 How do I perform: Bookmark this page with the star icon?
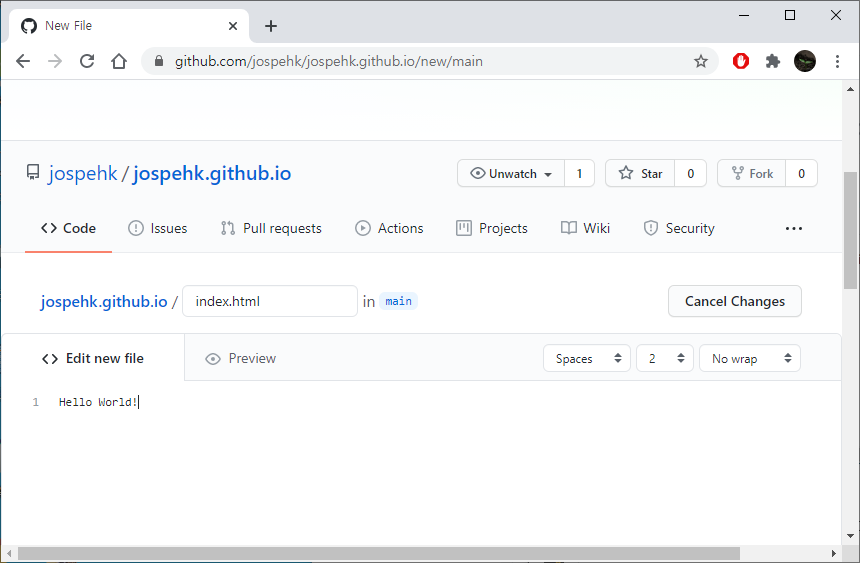point(700,61)
